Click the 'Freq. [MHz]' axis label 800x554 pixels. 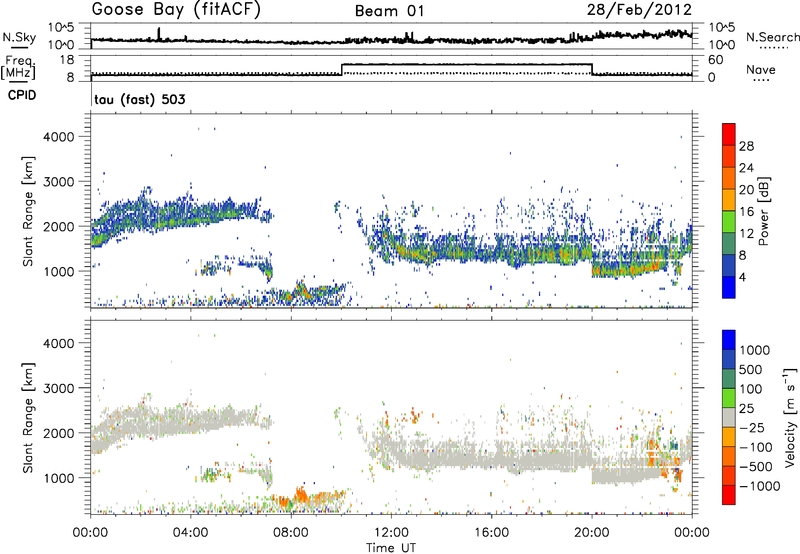[x=18, y=67]
